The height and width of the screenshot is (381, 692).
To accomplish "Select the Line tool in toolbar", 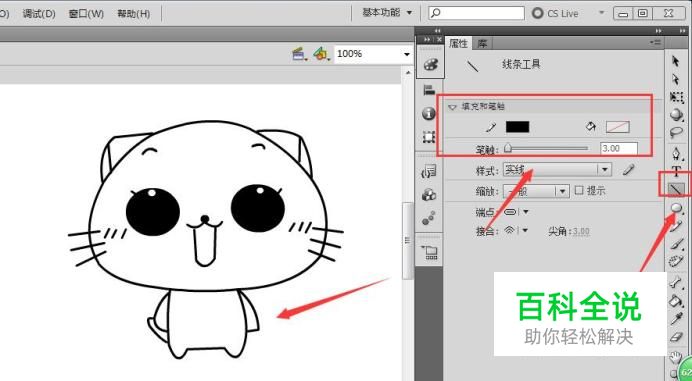I will 676,189.
